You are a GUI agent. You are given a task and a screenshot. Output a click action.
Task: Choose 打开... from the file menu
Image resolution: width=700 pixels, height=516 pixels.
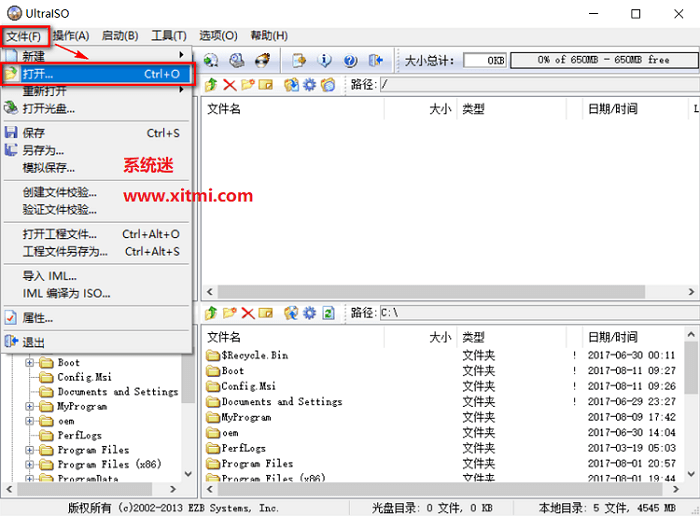97,74
